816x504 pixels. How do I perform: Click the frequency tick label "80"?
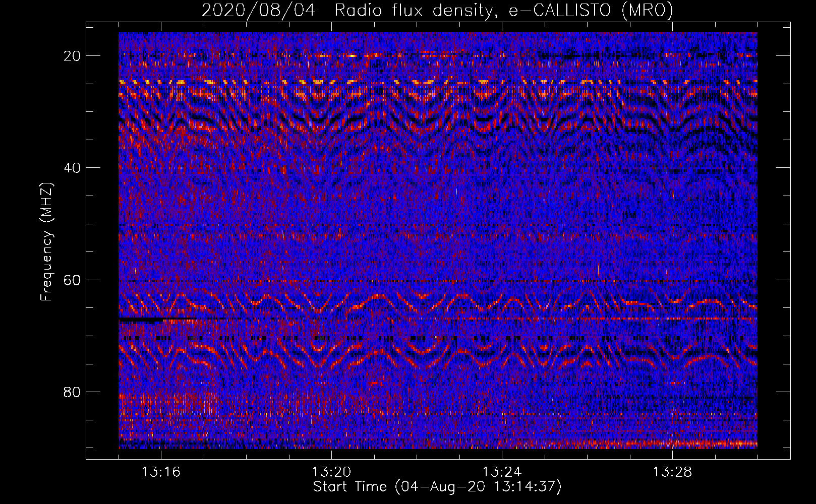click(x=72, y=392)
